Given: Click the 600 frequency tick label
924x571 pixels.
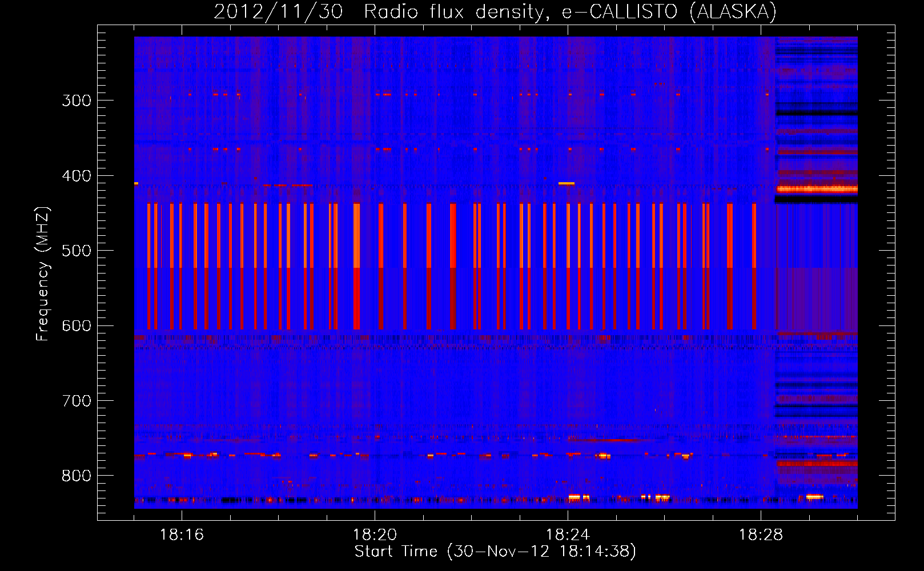Looking at the screenshot, I should (77, 326).
